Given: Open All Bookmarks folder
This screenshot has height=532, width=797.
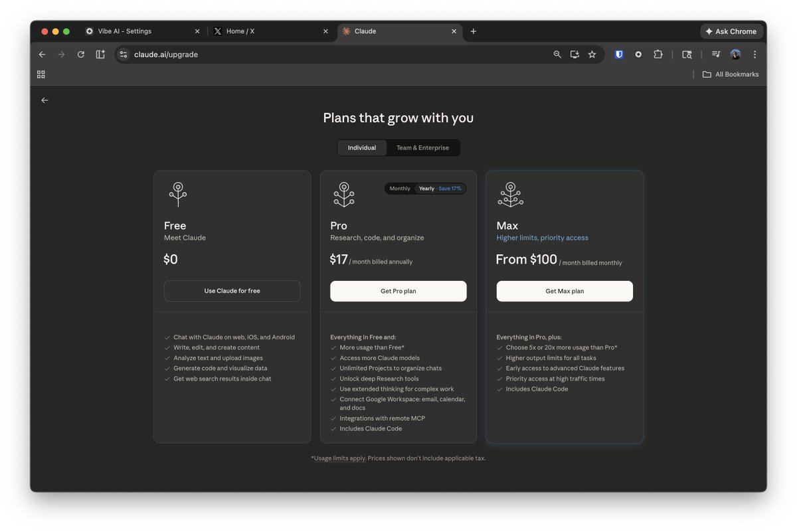Looking at the screenshot, I should pyautogui.click(x=731, y=74).
